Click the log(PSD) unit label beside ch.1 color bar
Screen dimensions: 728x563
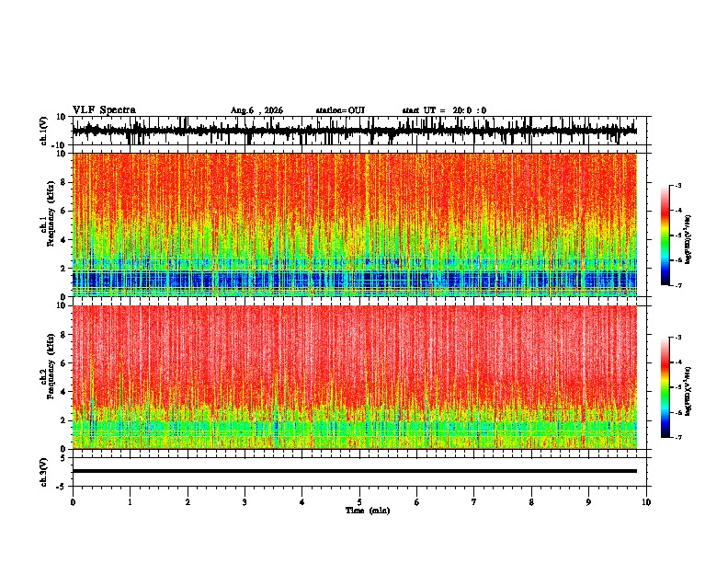click(688, 240)
